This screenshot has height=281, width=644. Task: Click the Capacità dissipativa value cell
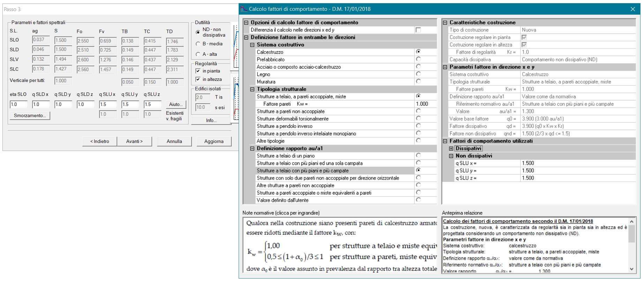click(578, 60)
